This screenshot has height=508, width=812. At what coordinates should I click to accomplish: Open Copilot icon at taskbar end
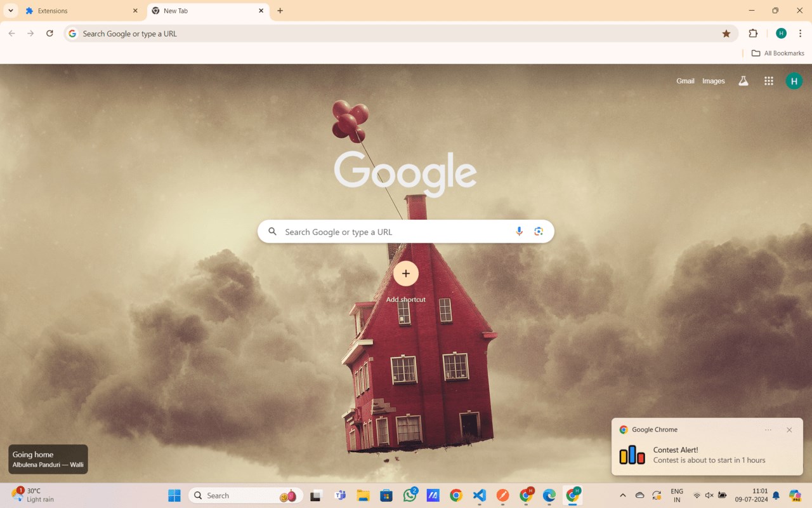click(x=795, y=495)
